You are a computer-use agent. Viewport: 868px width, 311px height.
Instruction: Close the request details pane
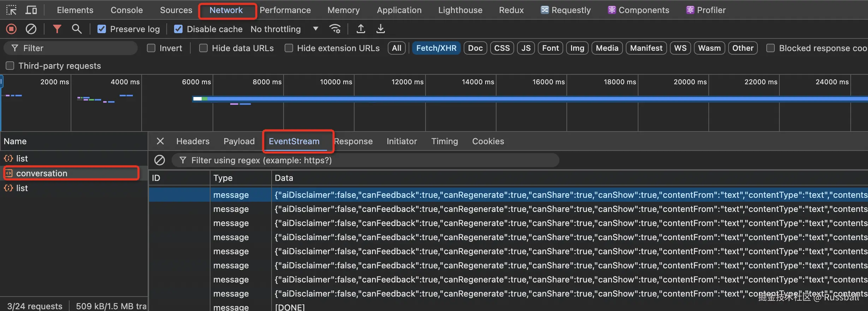click(160, 141)
